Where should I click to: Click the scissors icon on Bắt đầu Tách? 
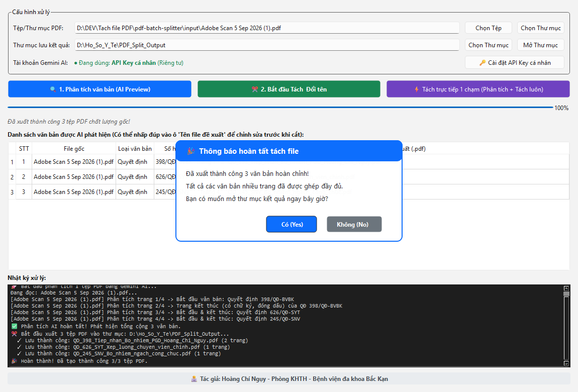click(x=254, y=89)
